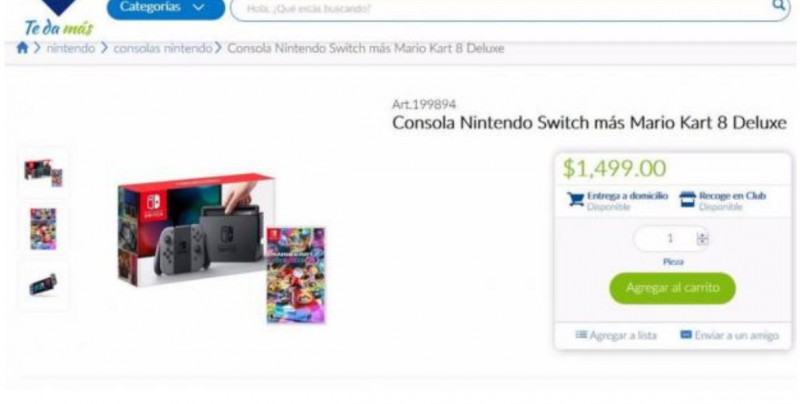Screen dimensions: 800x404
Task: Click the quantity field showing 1
Action: click(670, 239)
